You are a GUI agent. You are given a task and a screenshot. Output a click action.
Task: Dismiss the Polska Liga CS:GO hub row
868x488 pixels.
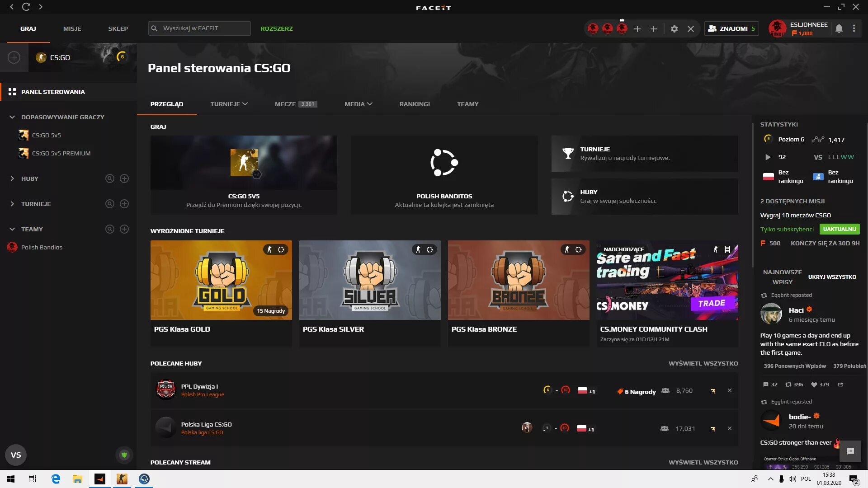(730, 428)
